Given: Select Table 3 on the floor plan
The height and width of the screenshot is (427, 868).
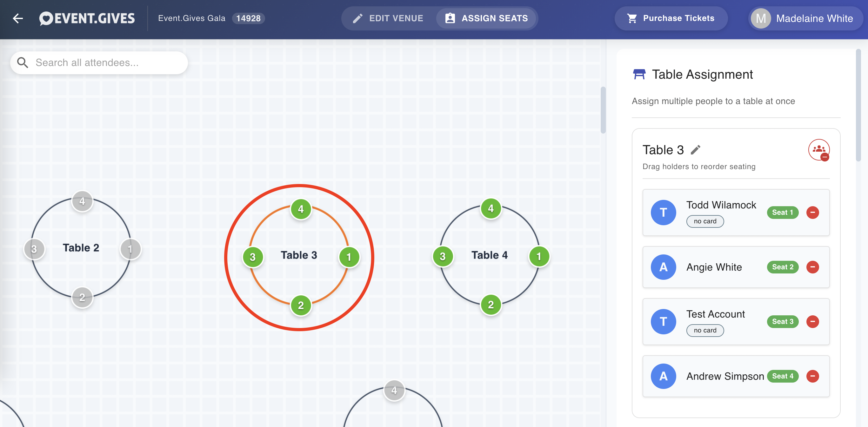Looking at the screenshot, I should pos(299,255).
